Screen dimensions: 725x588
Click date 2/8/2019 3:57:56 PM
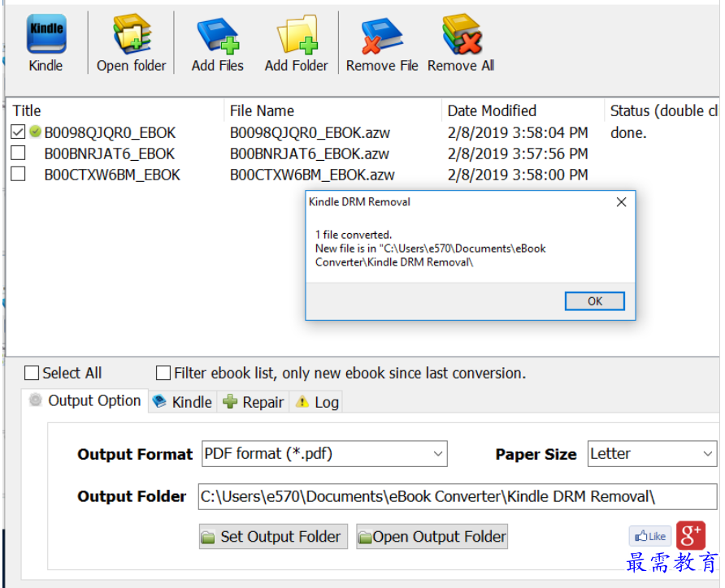518,153
